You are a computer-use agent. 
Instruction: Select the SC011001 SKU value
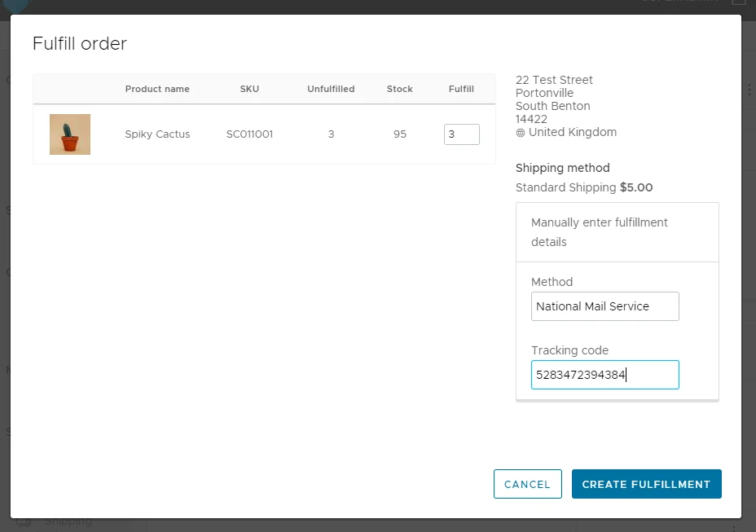click(249, 134)
